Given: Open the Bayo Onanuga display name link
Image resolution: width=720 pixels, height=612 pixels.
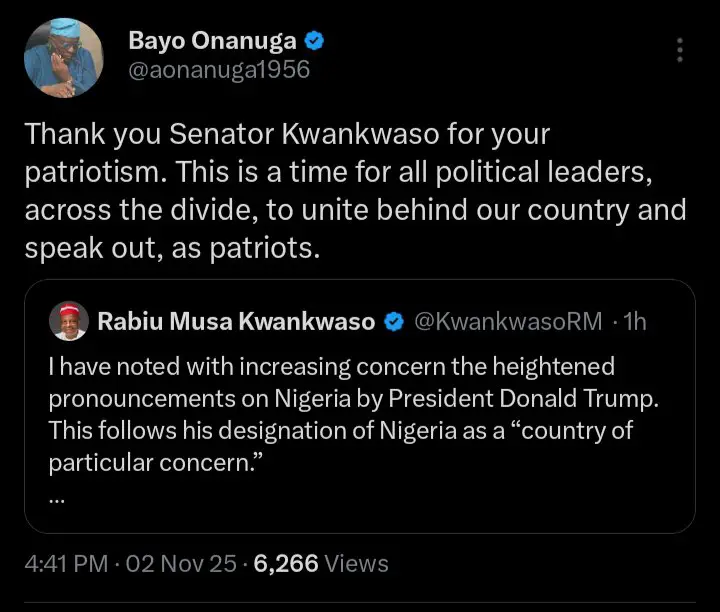Looking at the screenshot, I should click(214, 41).
